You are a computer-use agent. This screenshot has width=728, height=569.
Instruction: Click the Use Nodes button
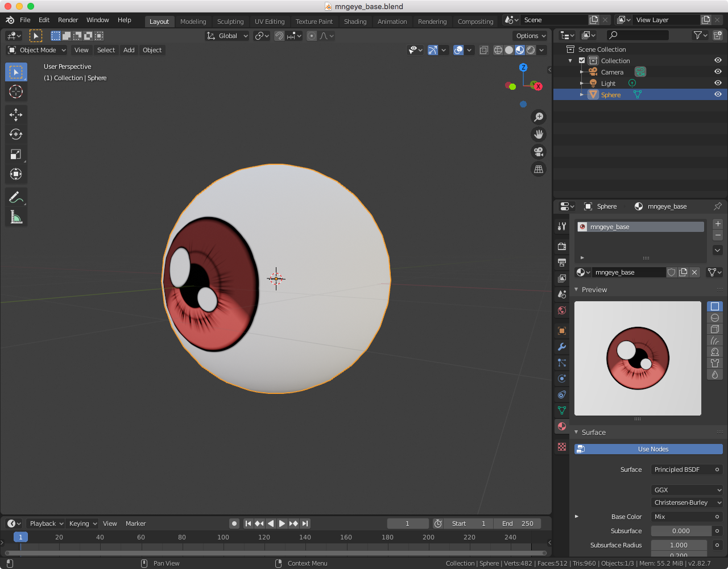point(648,449)
